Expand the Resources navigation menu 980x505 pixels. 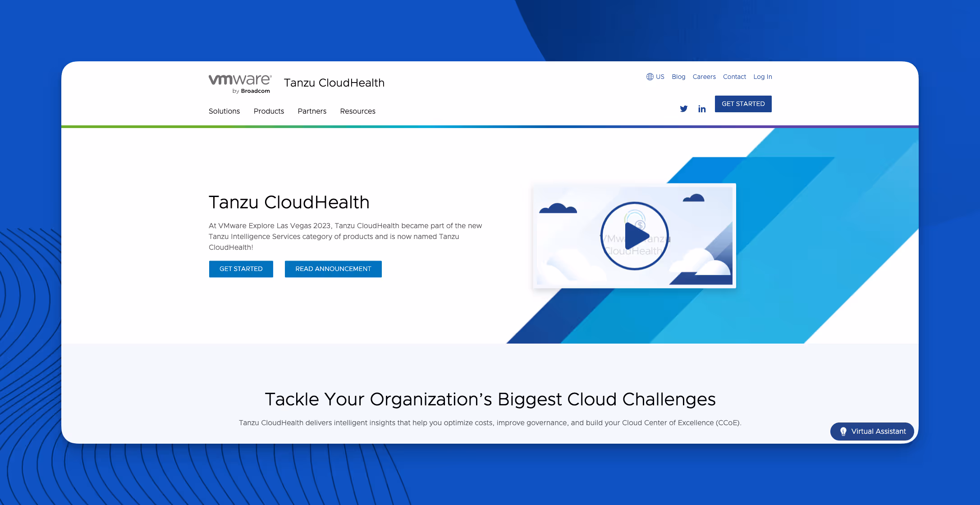357,111
